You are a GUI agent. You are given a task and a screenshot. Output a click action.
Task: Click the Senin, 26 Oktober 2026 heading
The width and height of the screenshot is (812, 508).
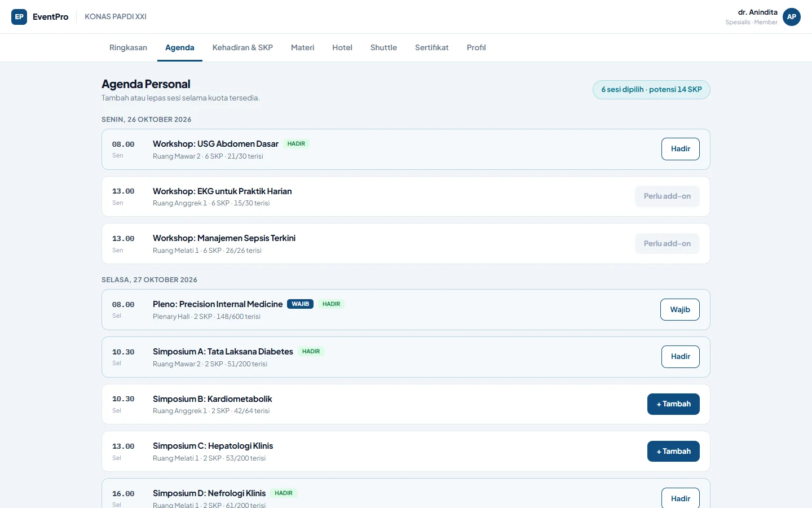[x=147, y=120]
